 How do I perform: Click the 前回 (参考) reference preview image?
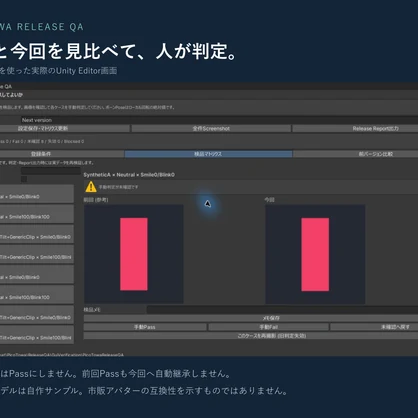(x=134, y=254)
